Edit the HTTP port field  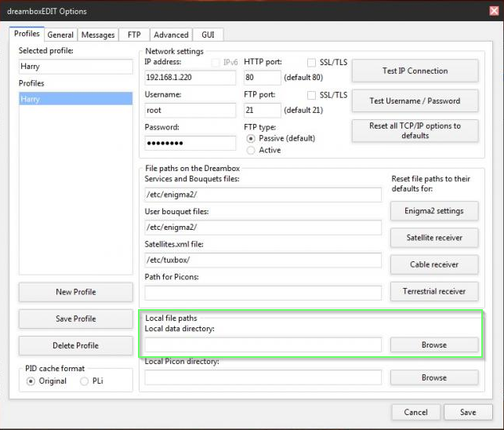point(263,78)
